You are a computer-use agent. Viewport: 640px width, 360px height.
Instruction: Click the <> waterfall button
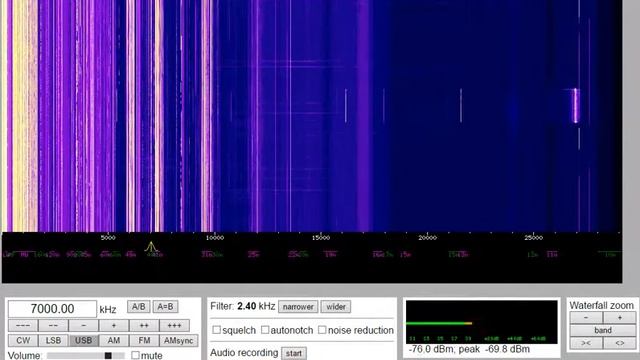click(x=620, y=343)
